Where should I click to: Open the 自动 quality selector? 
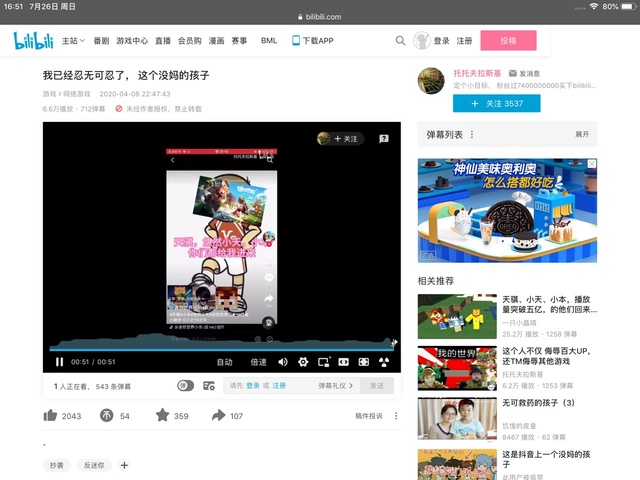[224, 362]
